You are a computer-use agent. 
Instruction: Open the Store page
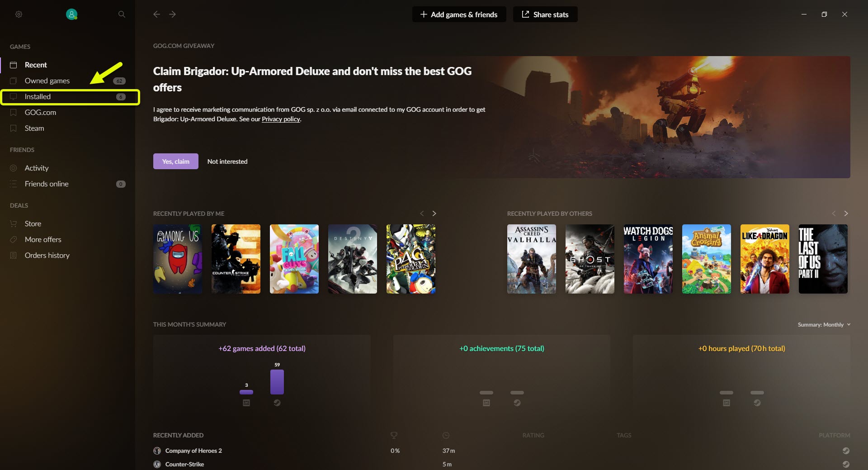click(x=68, y=223)
